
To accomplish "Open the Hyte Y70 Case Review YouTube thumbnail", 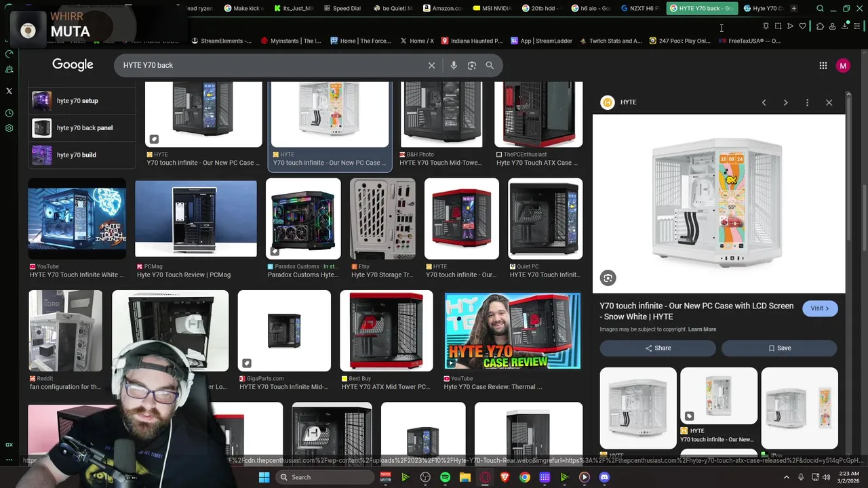I will 513,331.
